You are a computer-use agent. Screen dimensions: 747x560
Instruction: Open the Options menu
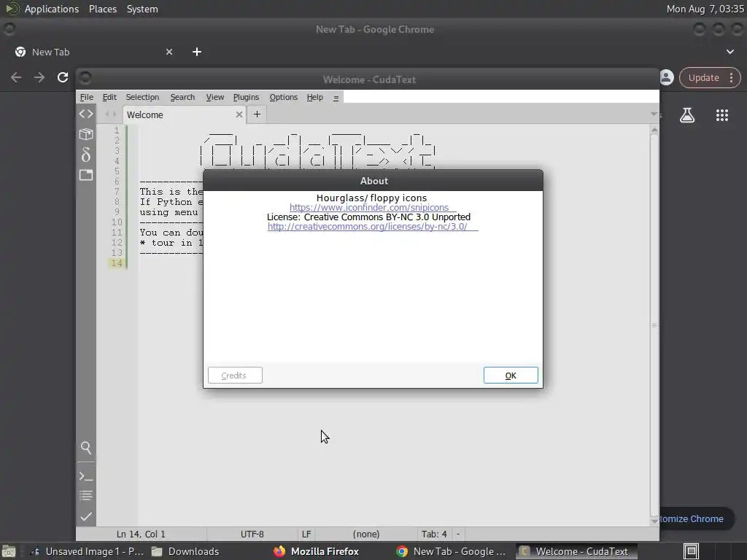tap(284, 97)
